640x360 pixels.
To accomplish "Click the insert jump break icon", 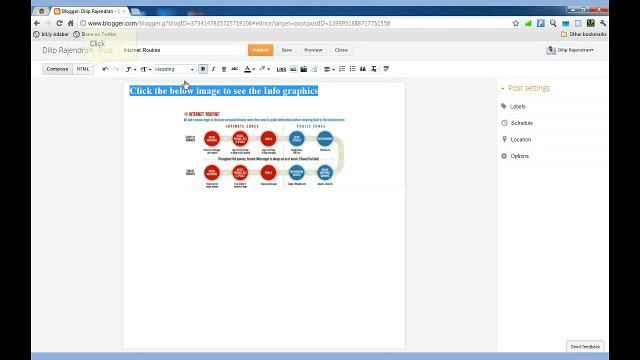I will (x=314, y=69).
